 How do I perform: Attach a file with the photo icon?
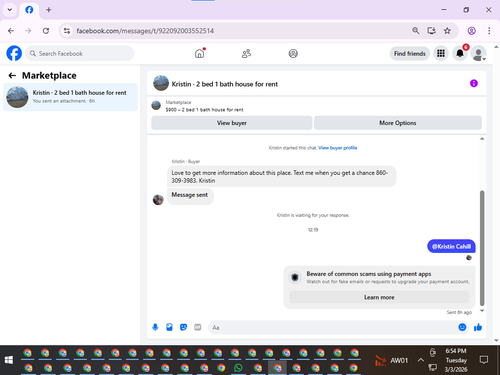[169, 327]
